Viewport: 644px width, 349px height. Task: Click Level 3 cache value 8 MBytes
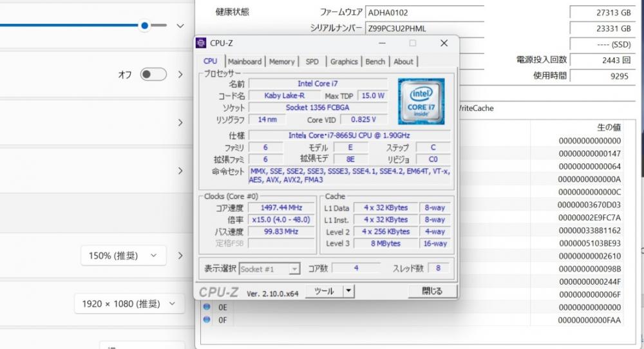click(386, 243)
